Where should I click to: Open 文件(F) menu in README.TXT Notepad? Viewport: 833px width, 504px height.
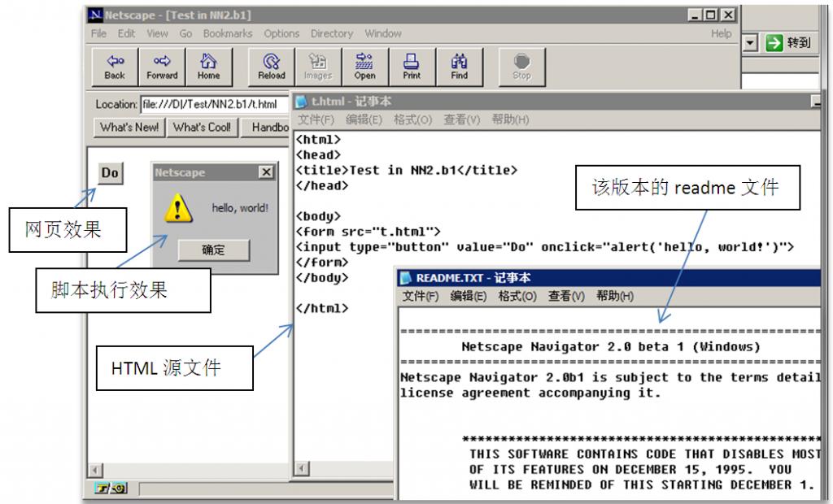click(421, 296)
